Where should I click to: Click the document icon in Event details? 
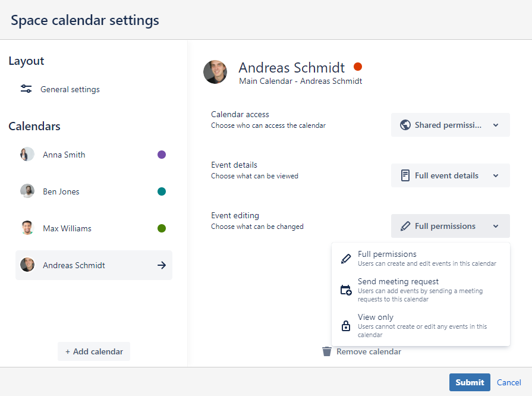[x=405, y=175]
